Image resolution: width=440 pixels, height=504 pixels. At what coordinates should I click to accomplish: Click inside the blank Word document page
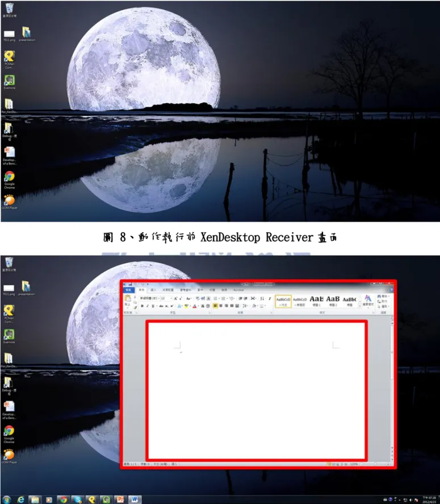[x=256, y=390]
